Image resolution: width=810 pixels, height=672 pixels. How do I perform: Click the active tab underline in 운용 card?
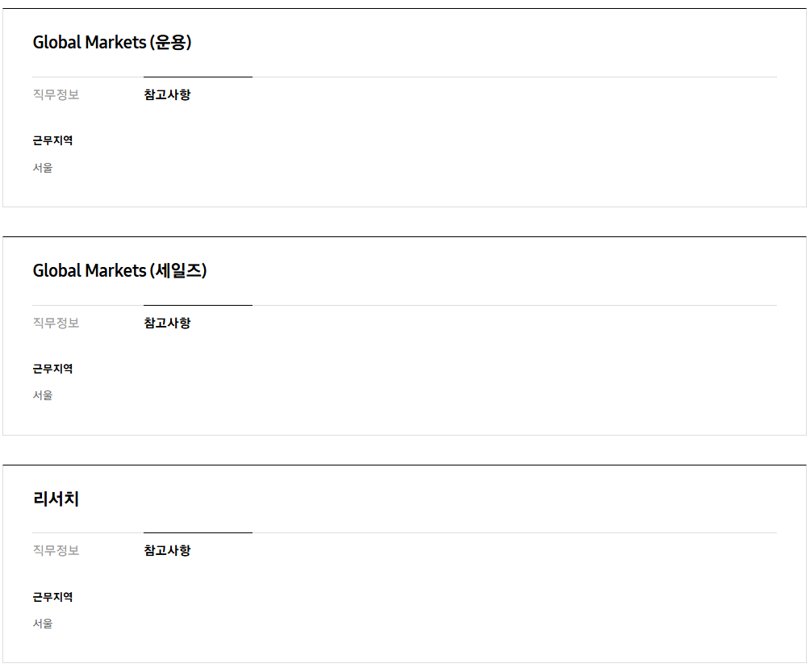pyautogui.click(x=198, y=77)
